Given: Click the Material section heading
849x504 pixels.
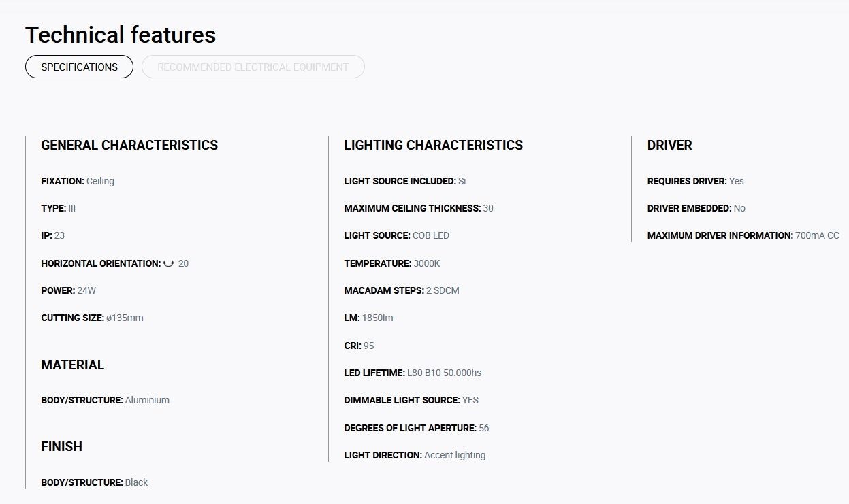Looking at the screenshot, I should click(73, 365).
